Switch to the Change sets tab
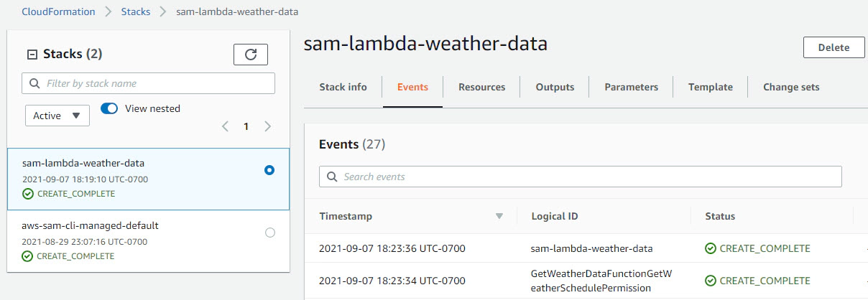868x300 pixels. (791, 88)
